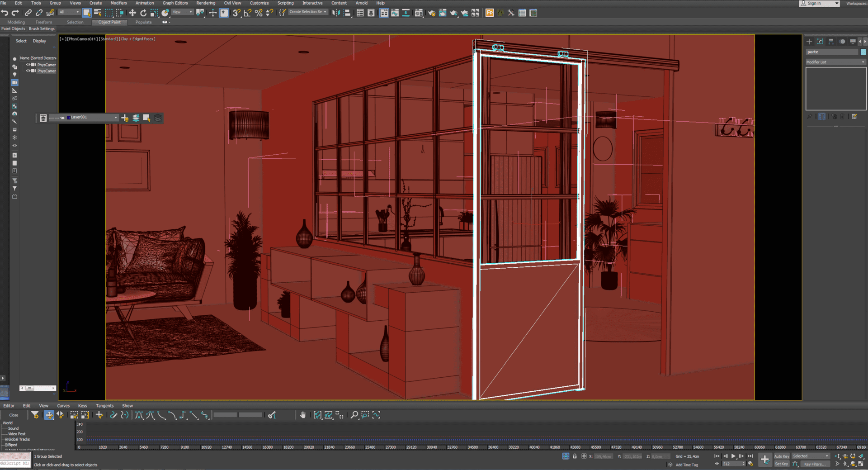Click the Undo arrow in main toolbar
868x470 pixels.
tap(5, 13)
